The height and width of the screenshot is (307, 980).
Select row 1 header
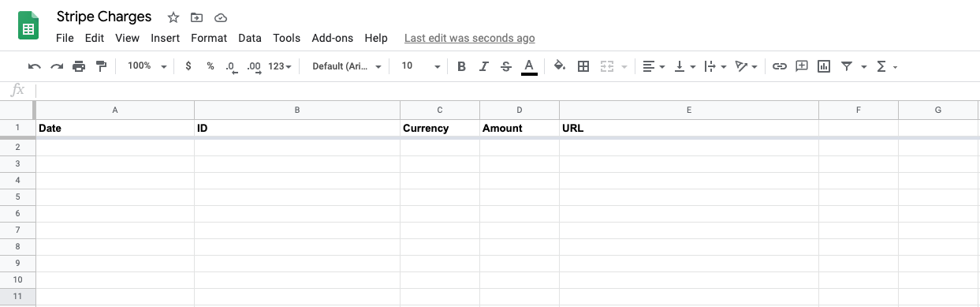(x=17, y=128)
